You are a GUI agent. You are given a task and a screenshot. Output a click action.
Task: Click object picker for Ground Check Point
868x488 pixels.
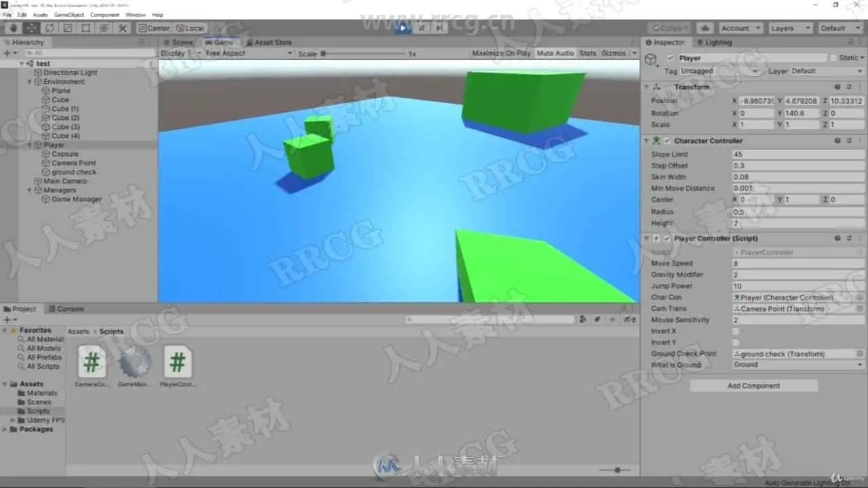pos(860,354)
